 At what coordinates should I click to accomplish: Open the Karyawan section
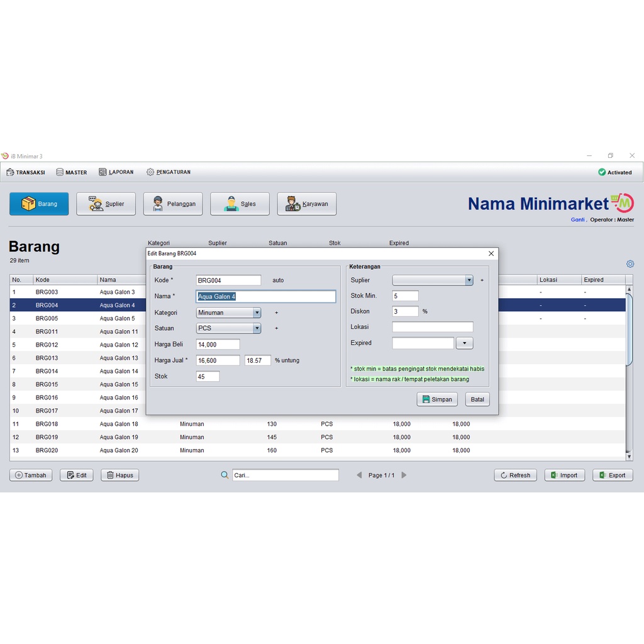[307, 204]
